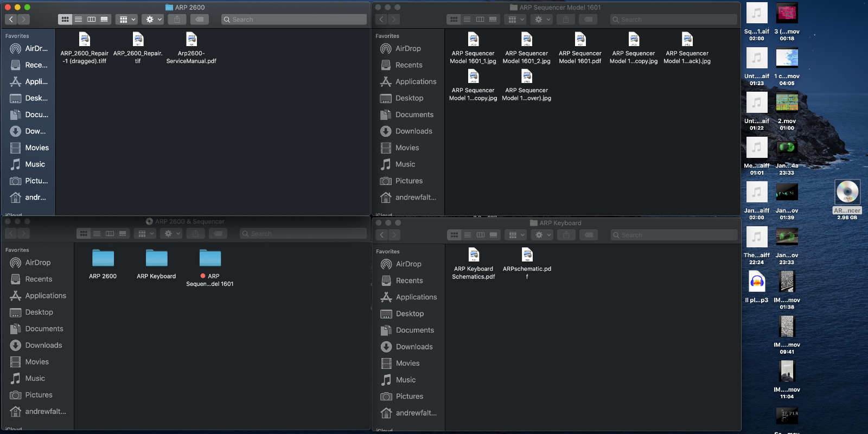Screen dimensions: 868x434
Task: Select the ARPschematic.pdf file
Action: coord(527,264)
